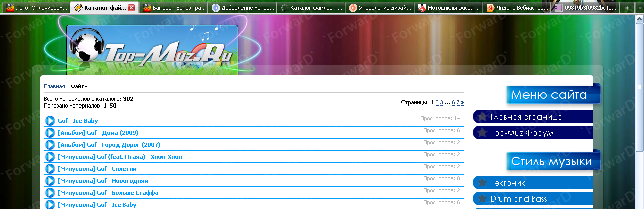Viewport: 644px width, 209px height.
Task: Switch to 'Мотоциклы Ducati ...' tab
Action: [x=449, y=8]
